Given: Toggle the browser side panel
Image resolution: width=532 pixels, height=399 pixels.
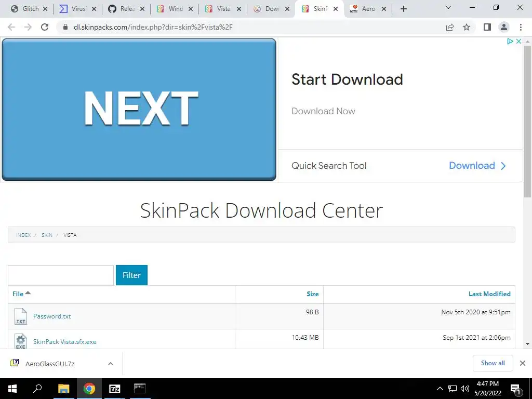Looking at the screenshot, I should [x=487, y=27].
